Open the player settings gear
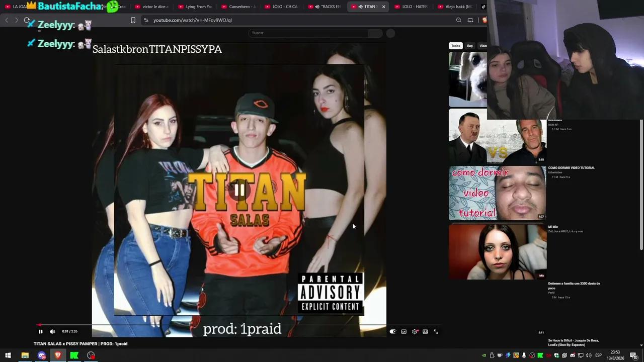Screen dimensions: 644x362 coord(415,332)
